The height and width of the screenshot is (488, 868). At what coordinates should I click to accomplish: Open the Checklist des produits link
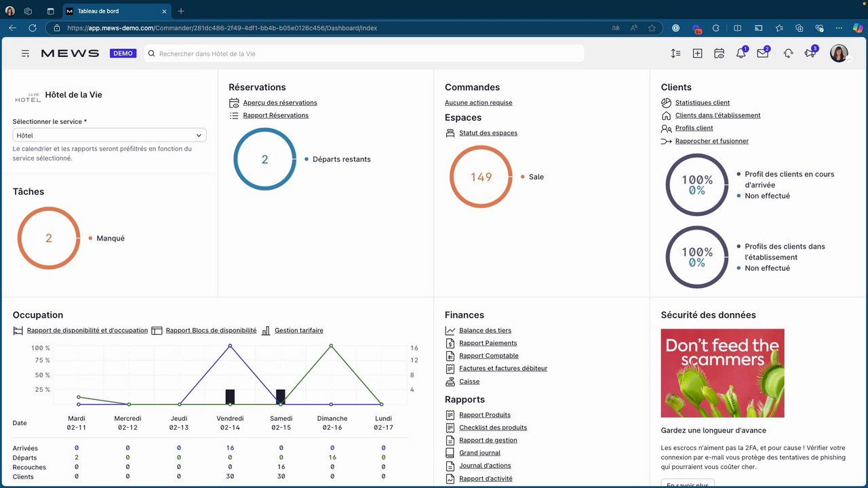(493, 428)
